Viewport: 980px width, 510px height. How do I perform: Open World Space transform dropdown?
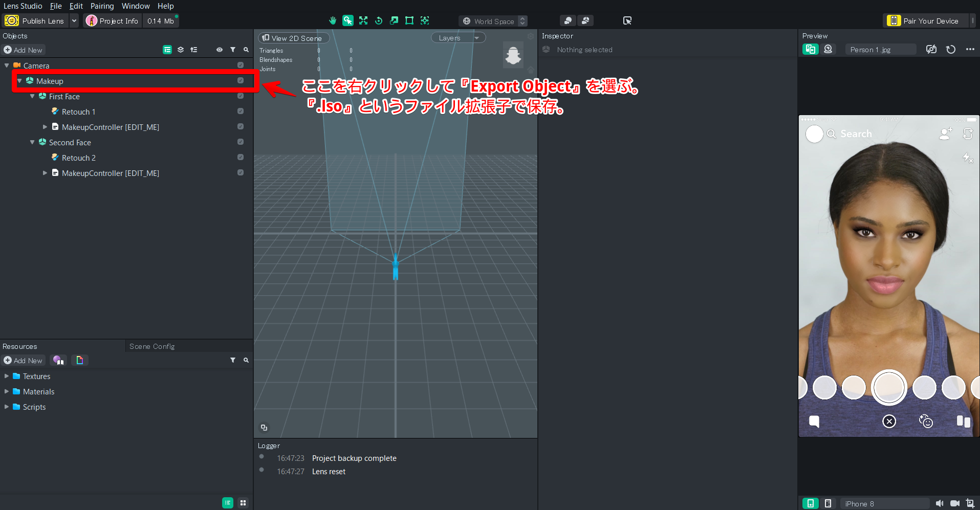tap(493, 21)
